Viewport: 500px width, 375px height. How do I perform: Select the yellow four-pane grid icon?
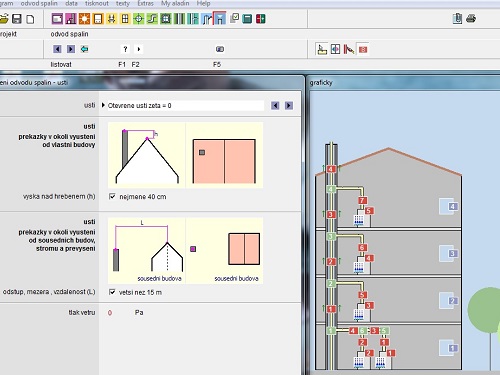point(125,19)
